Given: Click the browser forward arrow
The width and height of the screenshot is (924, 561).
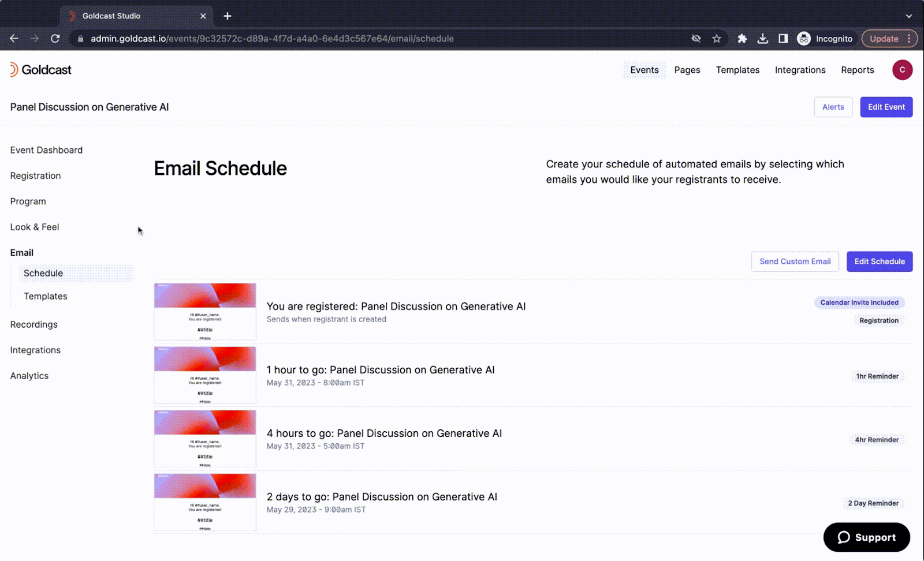Looking at the screenshot, I should pos(35,39).
